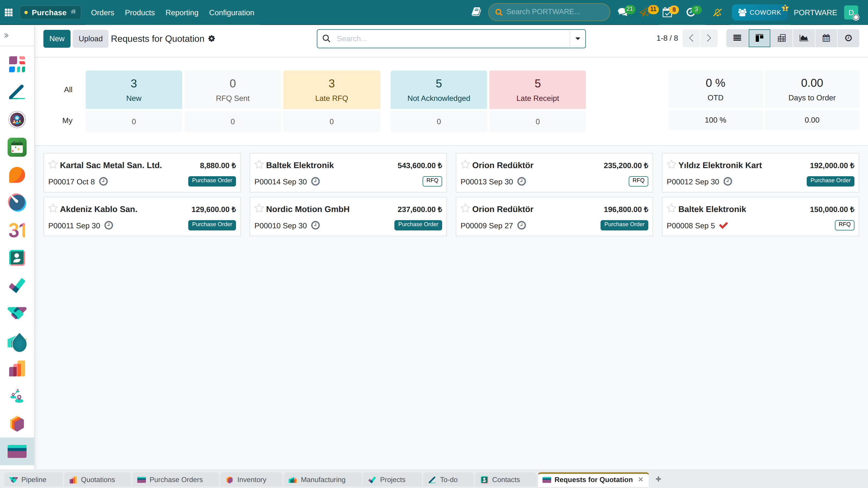This screenshot has height=488, width=868.
Task: Open activity clock on P00011 card
Action: tap(108, 225)
